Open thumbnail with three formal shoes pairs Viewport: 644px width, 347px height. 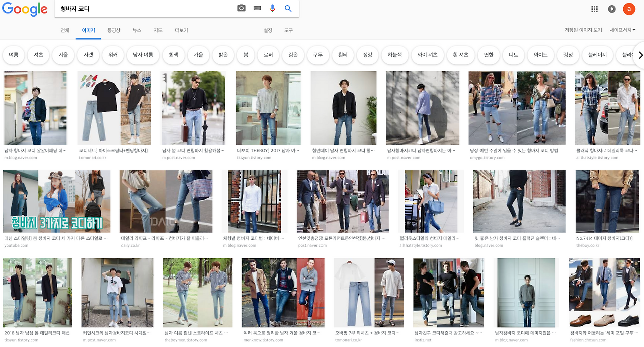(604, 293)
